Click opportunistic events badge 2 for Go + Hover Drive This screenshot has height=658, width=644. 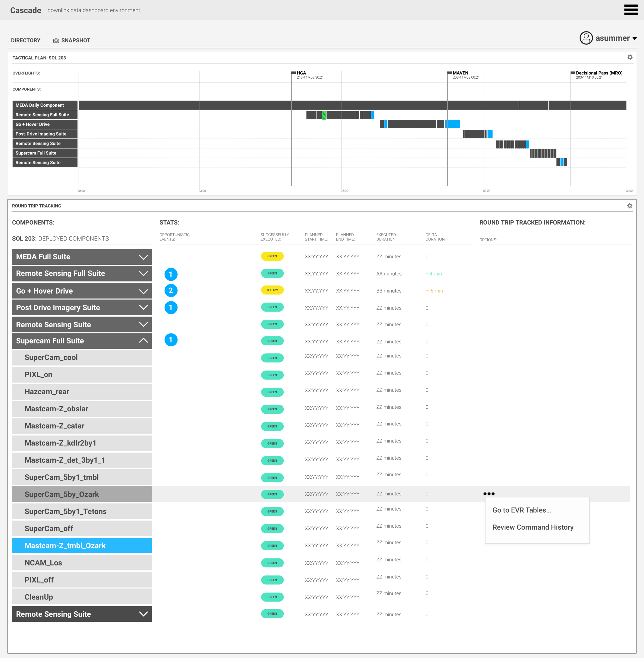tap(171, 290)
